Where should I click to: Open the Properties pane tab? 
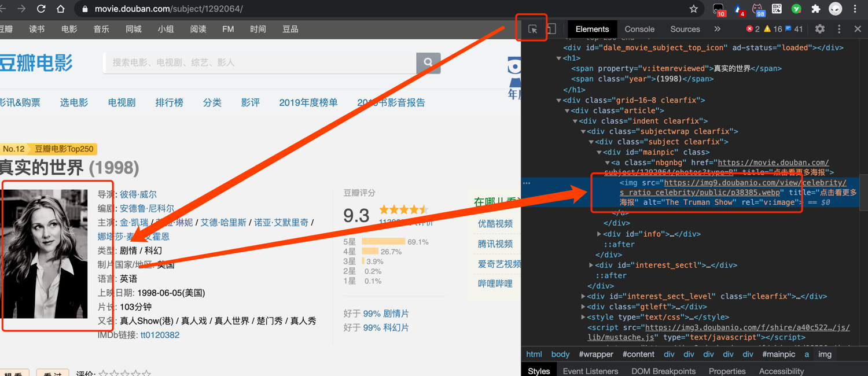727,371
